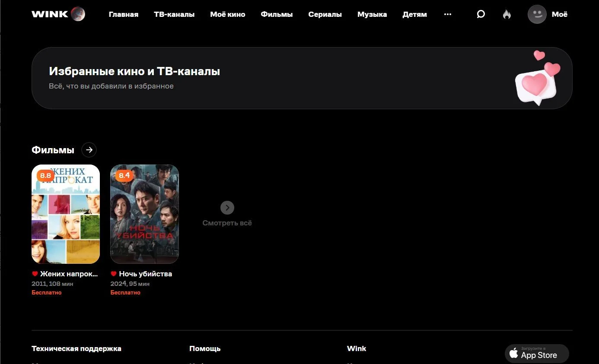Open Музыка in navigation
This screenshot has height=364, width=599.
point(372,14)
